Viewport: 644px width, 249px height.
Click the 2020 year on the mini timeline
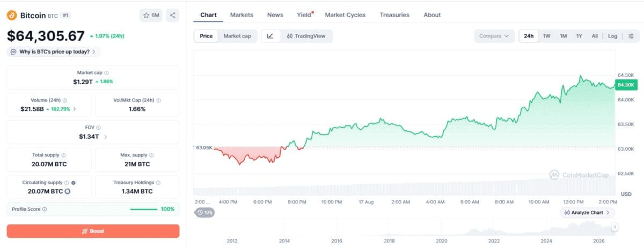[x=442, y=241]
